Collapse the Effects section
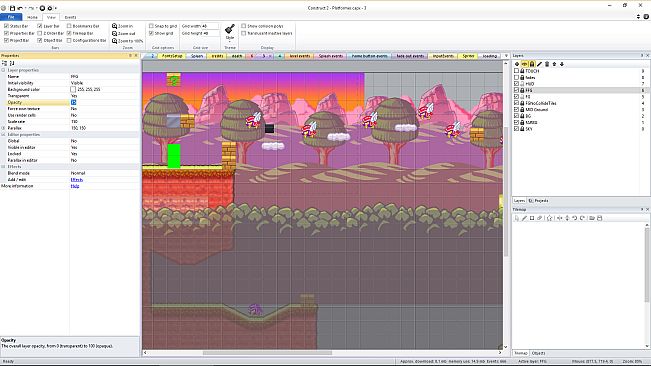The image size is (651, 366). point(3,166)
